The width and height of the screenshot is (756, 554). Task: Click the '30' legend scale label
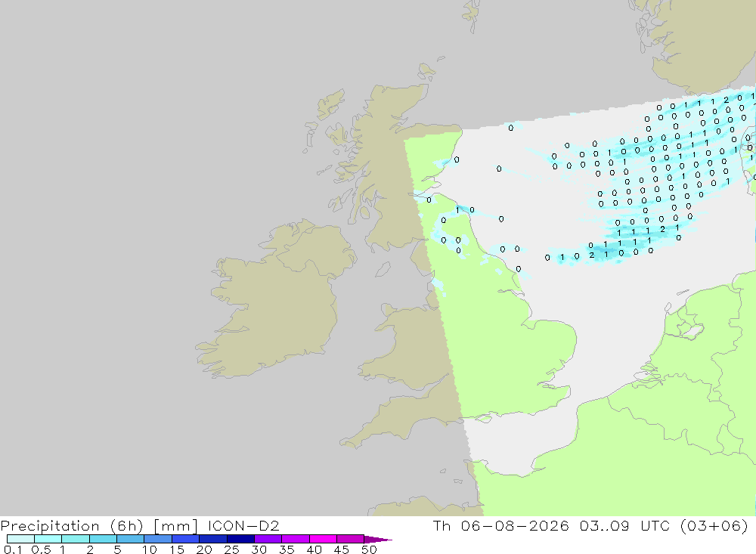click(x=259, y=549)
